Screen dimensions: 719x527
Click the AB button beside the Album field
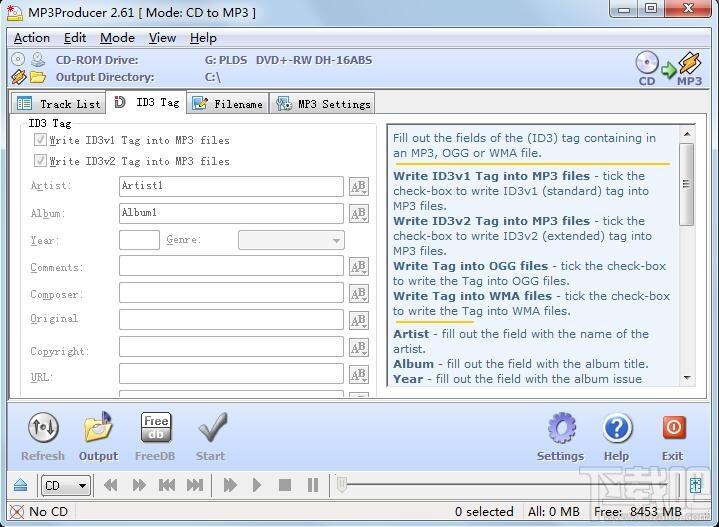(x=359, y=213)
